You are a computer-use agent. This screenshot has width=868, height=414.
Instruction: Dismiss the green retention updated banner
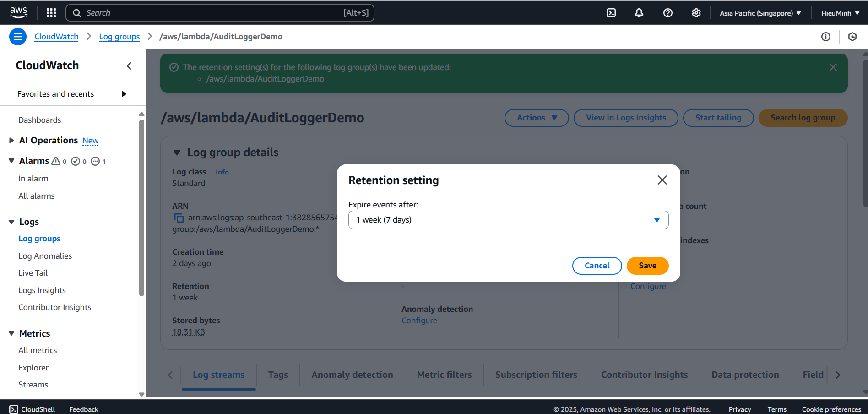click(x=833, y=67)
